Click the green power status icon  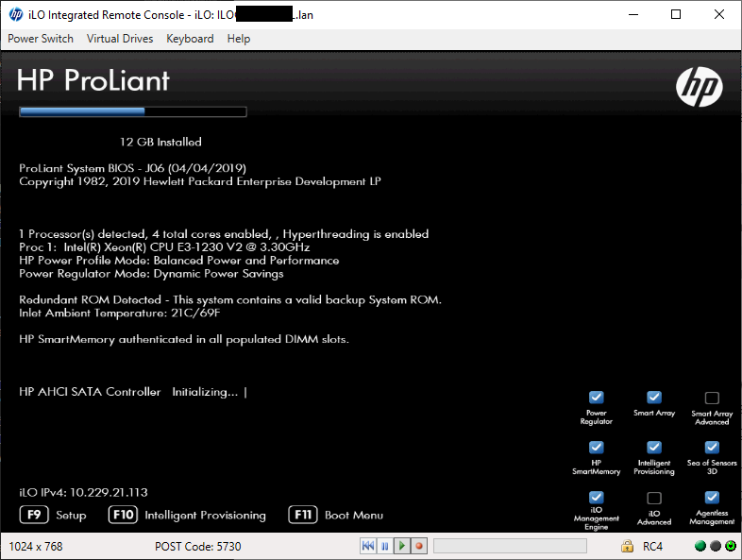[x=731, y=546]
